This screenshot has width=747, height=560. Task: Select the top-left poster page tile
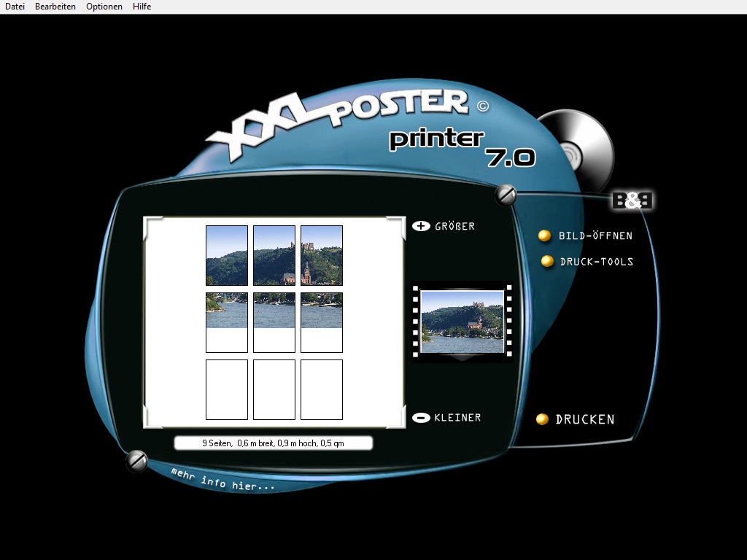pyautogui.click(x=227, y=256)
